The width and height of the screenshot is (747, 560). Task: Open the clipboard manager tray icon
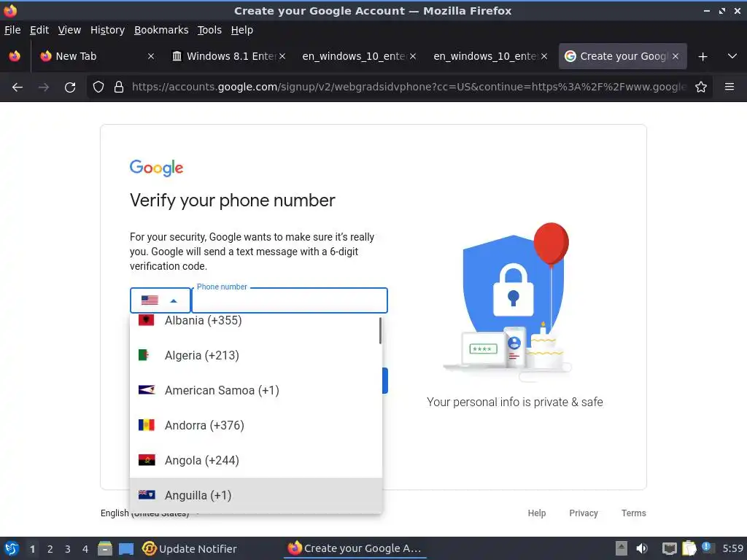[x=689, y=548]
